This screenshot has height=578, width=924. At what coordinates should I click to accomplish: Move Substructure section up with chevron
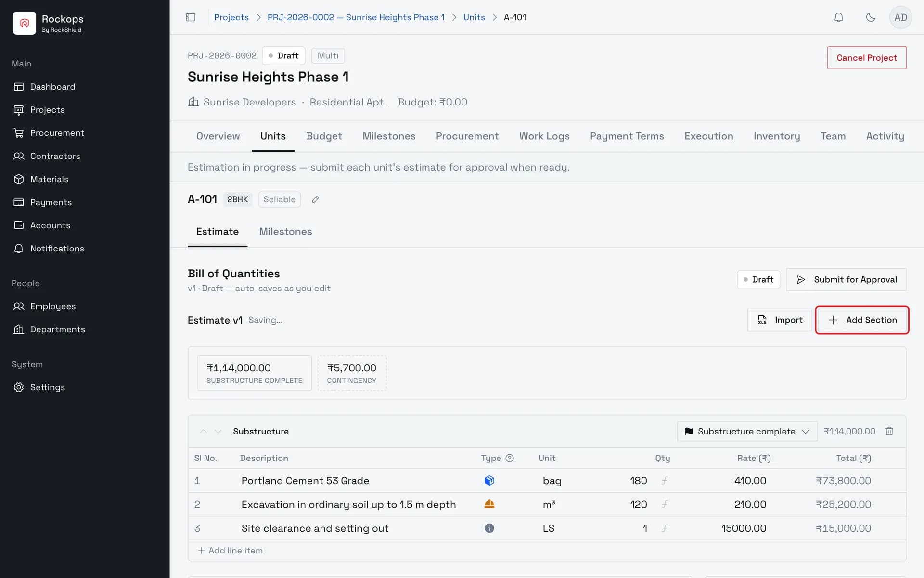204,431
